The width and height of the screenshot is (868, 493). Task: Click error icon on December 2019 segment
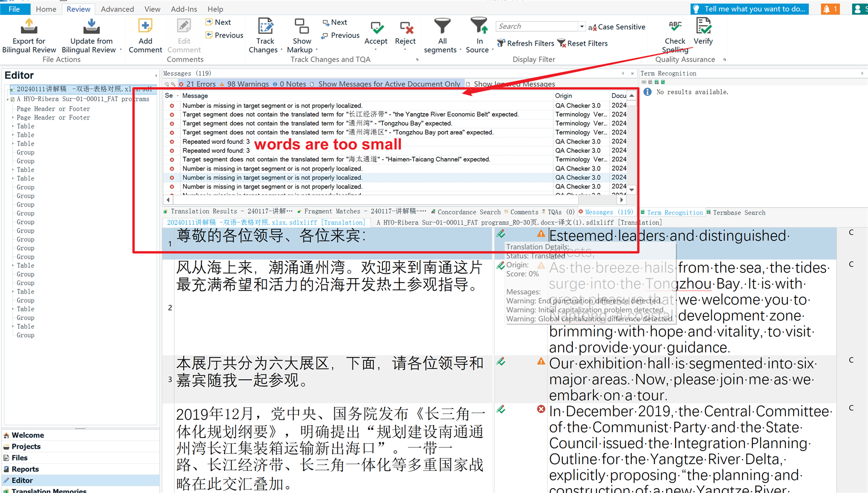(541, 409)
